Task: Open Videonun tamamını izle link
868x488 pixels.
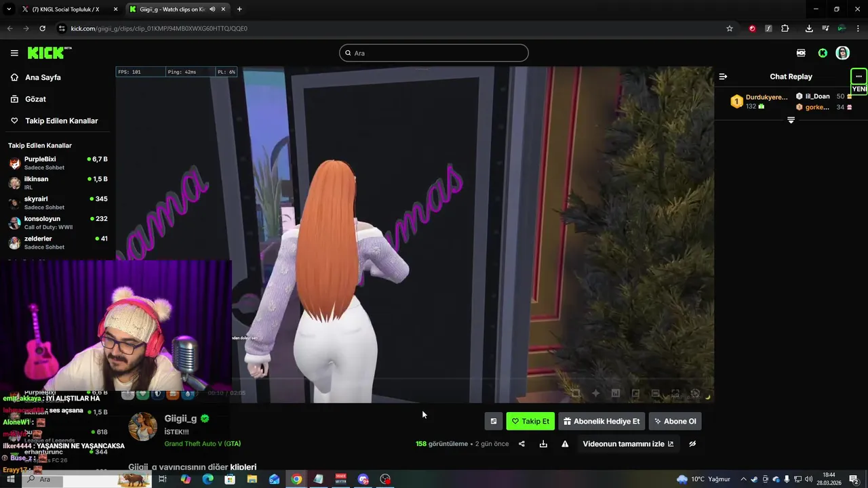Action: [628, 444]
